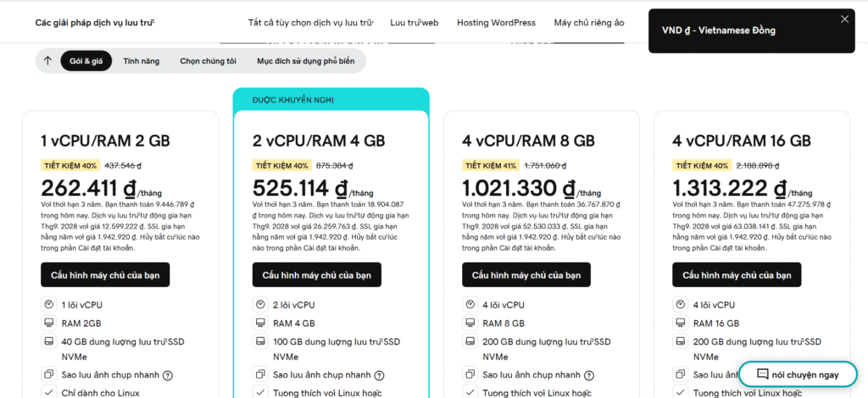Start a chat with 'nói chuyện ngay'
The image size is (868, 398).
(798, 374)
